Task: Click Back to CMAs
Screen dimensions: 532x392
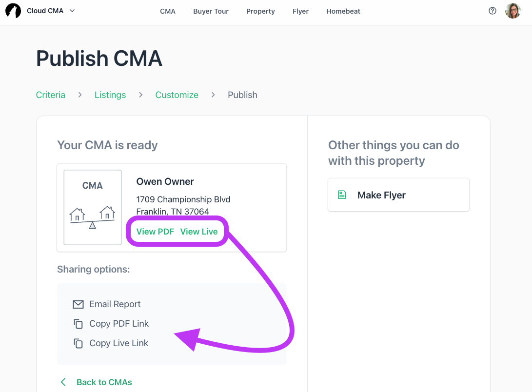Action: point(104,382)
